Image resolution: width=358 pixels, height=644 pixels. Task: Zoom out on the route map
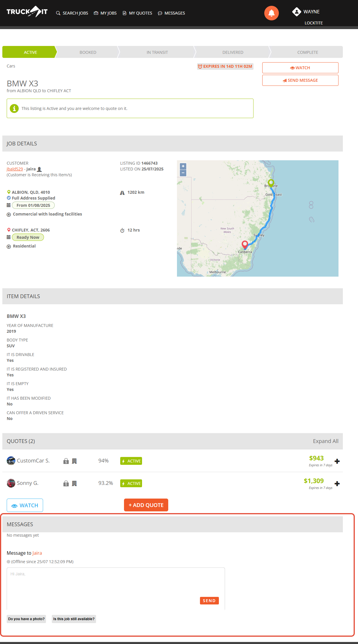[183, 173]
